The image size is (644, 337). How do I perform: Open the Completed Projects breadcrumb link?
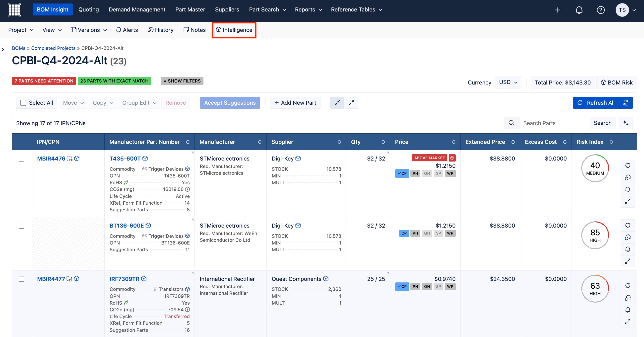pos(53,48)
